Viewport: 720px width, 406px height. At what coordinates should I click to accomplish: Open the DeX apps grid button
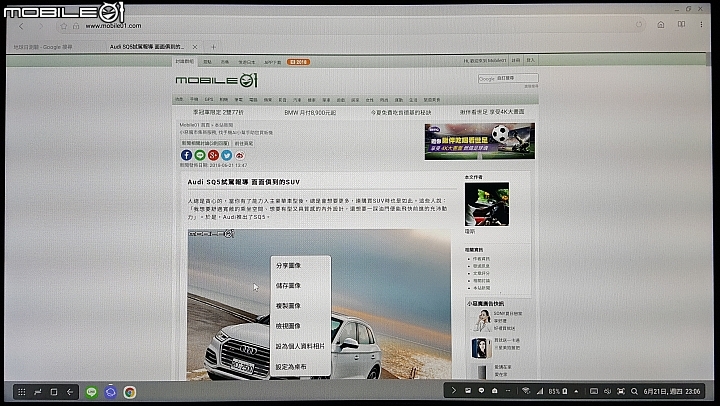click(x=22, y=392)
